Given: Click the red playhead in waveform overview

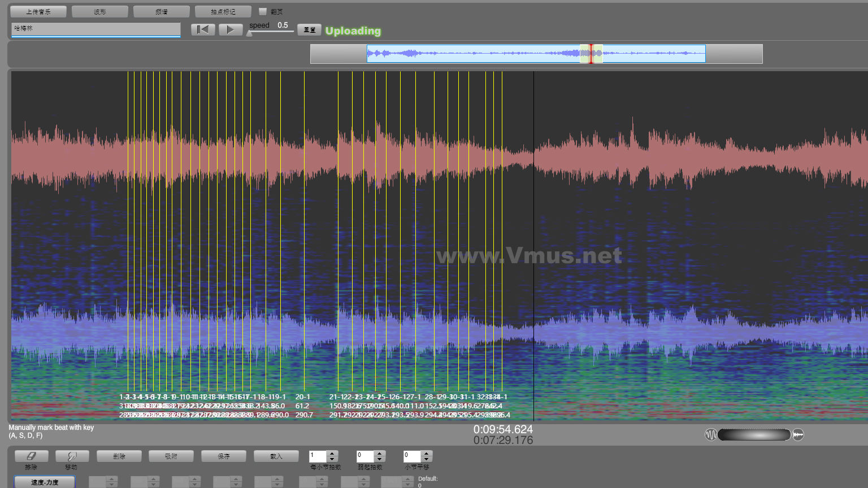Looking at the screenshot, I should [591, 54].
